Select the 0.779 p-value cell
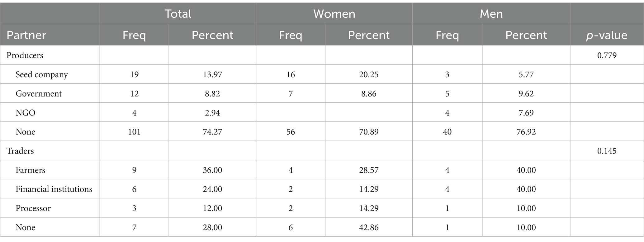644x242 pixels. point(607,55)
